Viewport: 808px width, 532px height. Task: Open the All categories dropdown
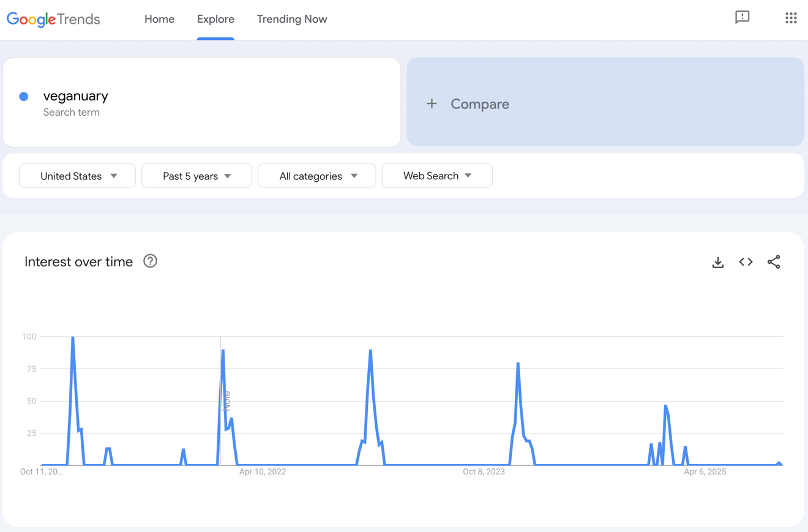point(316,176)
